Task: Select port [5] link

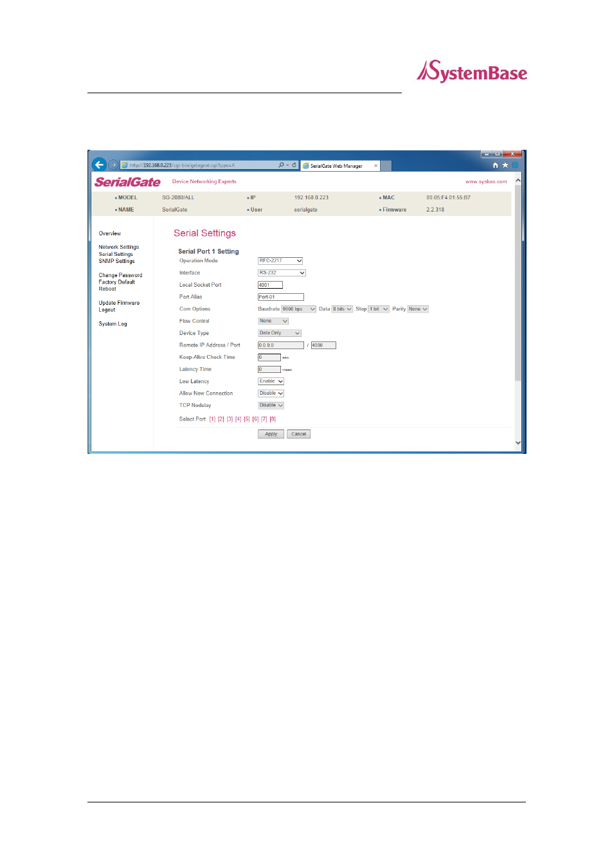Action: (x=247, y=419)
